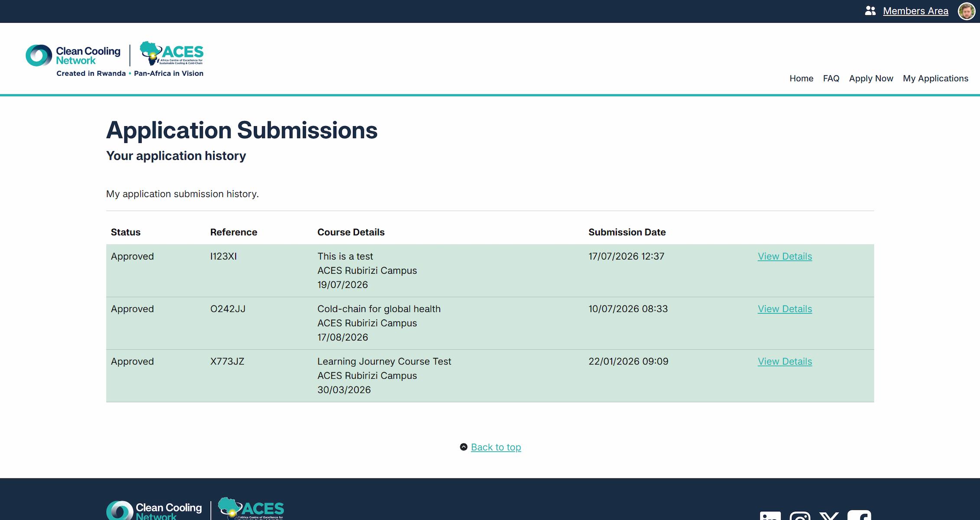The height and width of the screenshot is (520, 980).
Task: Click the Submission Date column header
Action: (627, 232)
